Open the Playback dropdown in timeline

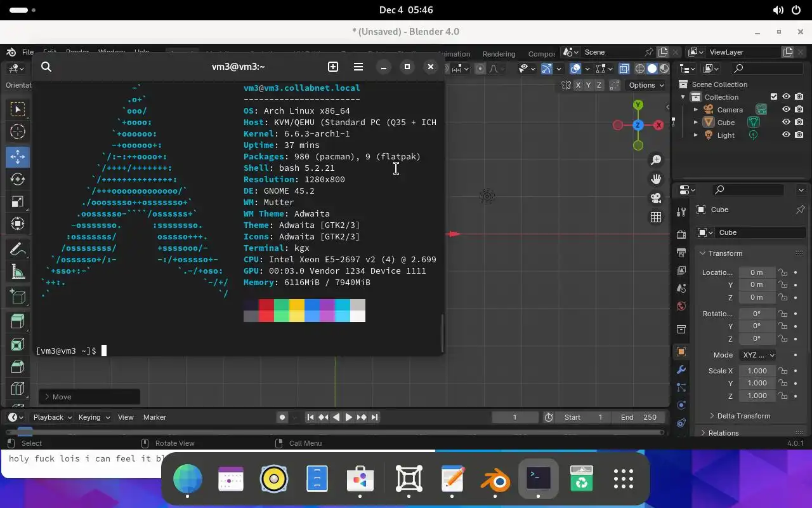coord(53,417)
